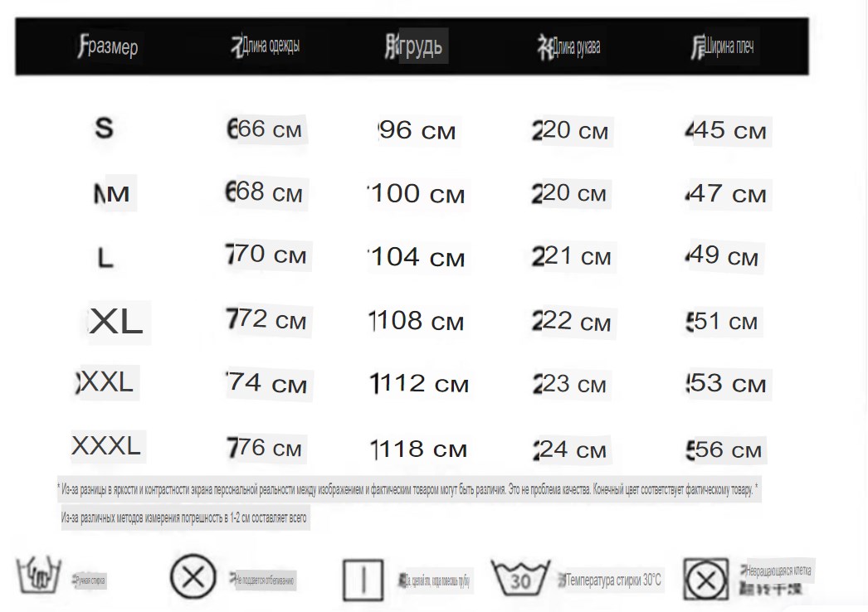Screen dimensions: 868x612
Task: Click the 'Длина одежды' column header
Action: tap(271, 46)
